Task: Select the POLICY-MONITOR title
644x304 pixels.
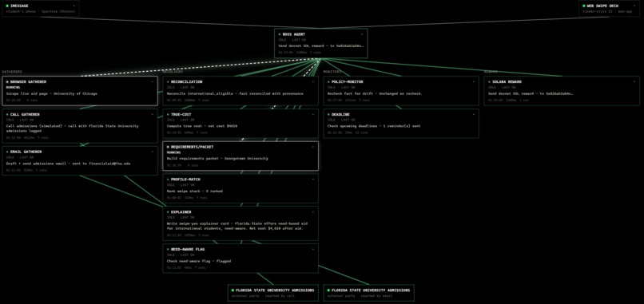Action: coord(348,81)
